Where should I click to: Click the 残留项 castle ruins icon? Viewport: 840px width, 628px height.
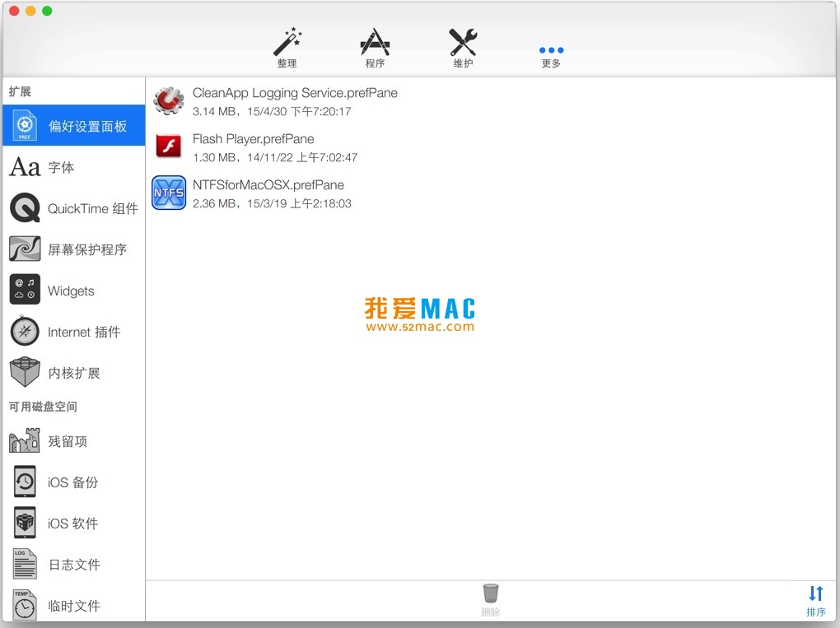coord(25,440)
